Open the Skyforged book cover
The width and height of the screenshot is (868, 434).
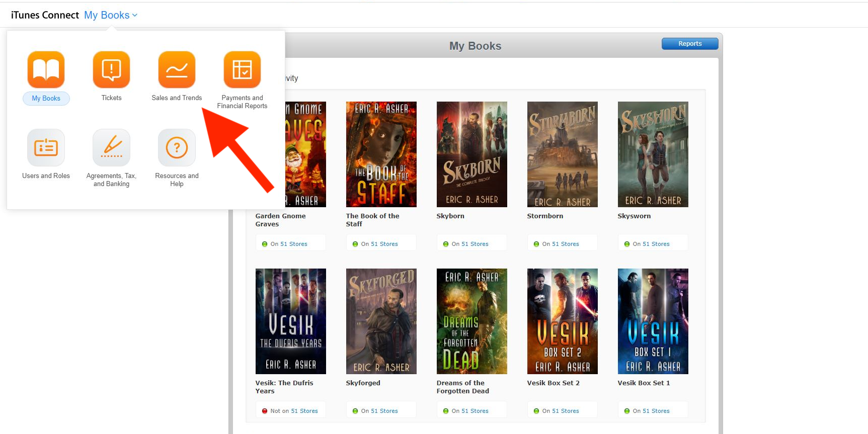pyautogui.click(x=381, y=321)
